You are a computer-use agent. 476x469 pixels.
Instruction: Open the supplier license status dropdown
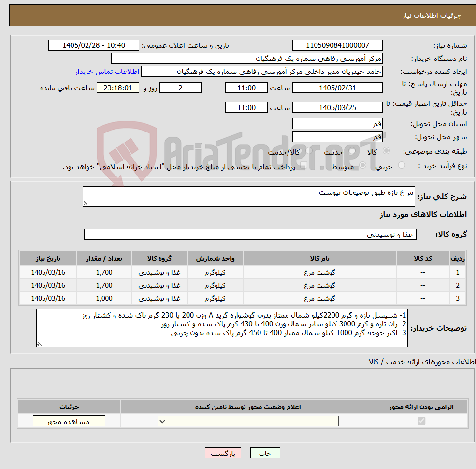pyautogui.click(x=248, y=421)
